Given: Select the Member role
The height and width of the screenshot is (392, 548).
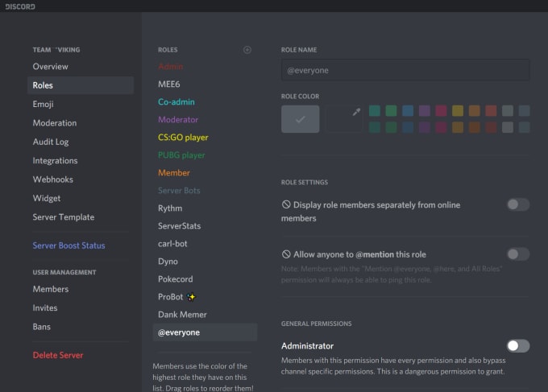Looking at the screenshot, I should (x=174, y=173).
